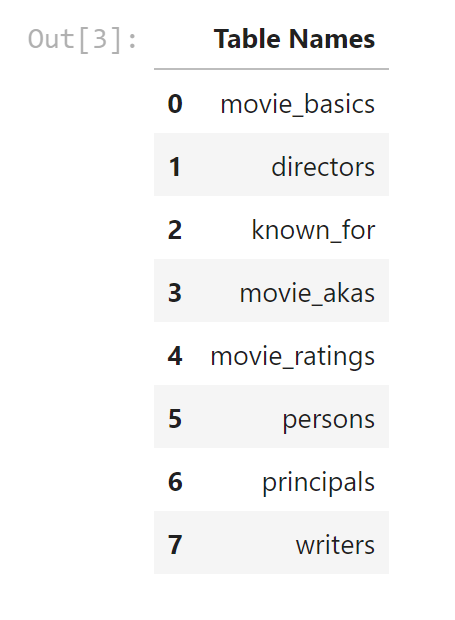Select row index 4
455x620 pixels.
point(175,356)
